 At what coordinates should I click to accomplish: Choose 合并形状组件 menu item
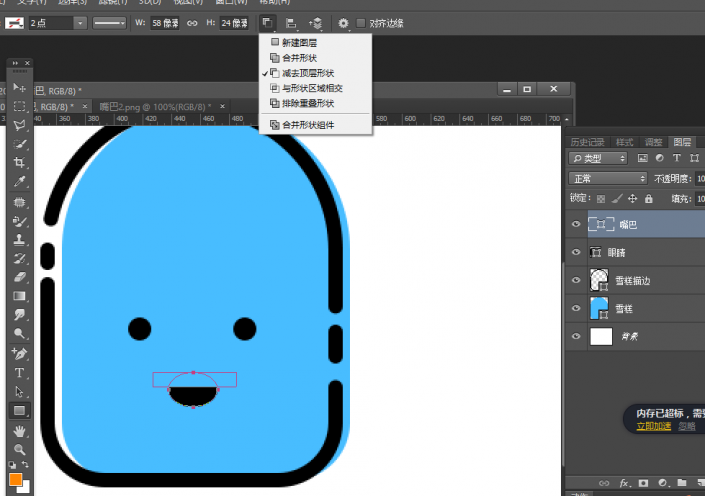315,125
